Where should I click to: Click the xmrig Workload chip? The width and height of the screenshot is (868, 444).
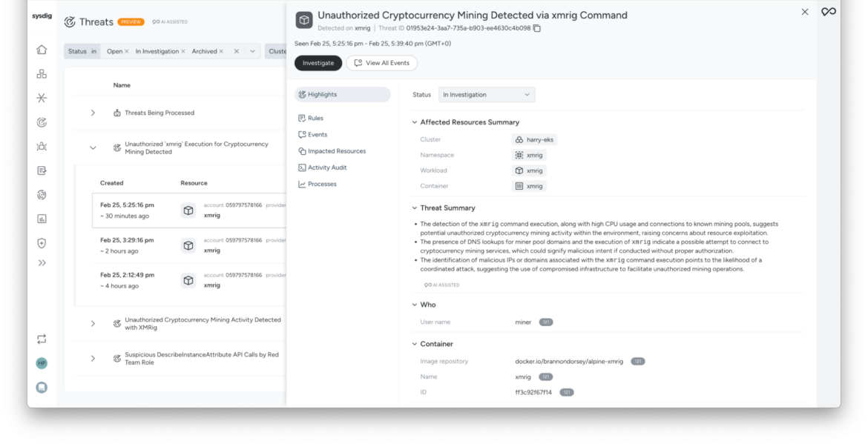tap(529, 170)
